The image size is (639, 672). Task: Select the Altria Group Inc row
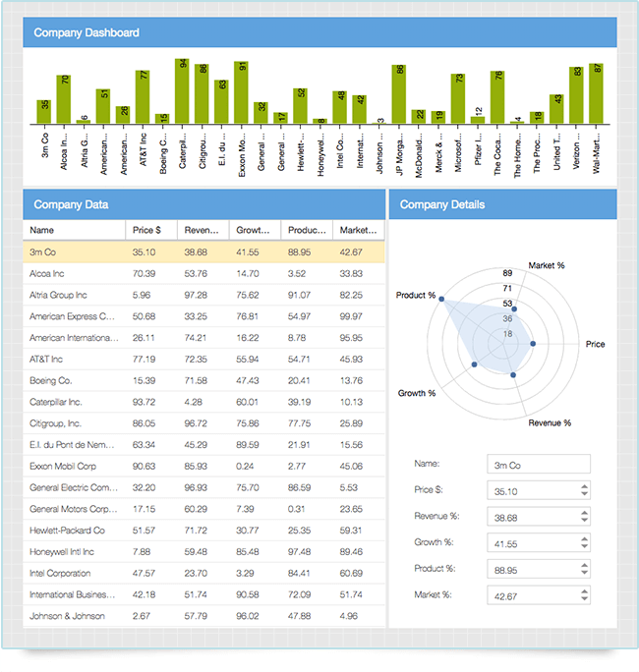point(203,295)
